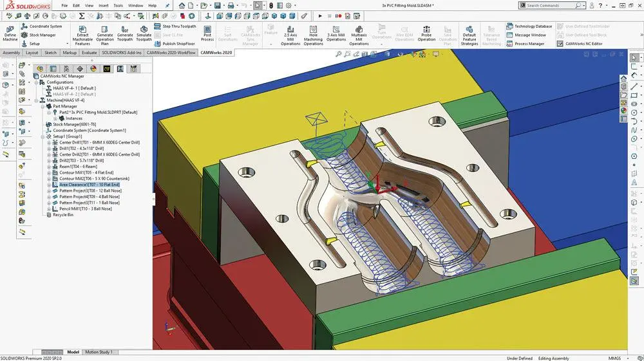Open Default Feature Strategies

(x=469, y=35)
